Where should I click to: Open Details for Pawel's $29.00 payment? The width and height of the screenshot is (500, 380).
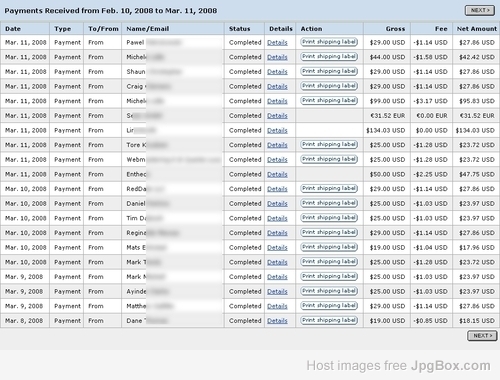(277, 43)
